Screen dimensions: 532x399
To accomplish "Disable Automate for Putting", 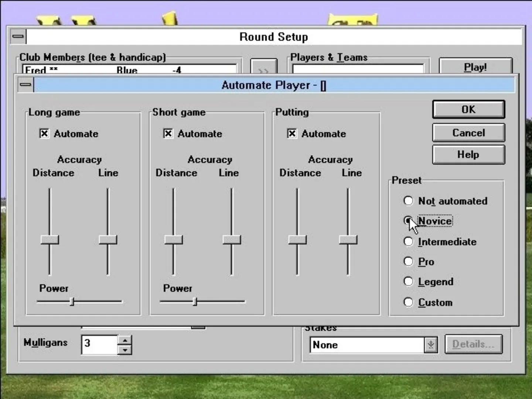I will pos(292,133).
